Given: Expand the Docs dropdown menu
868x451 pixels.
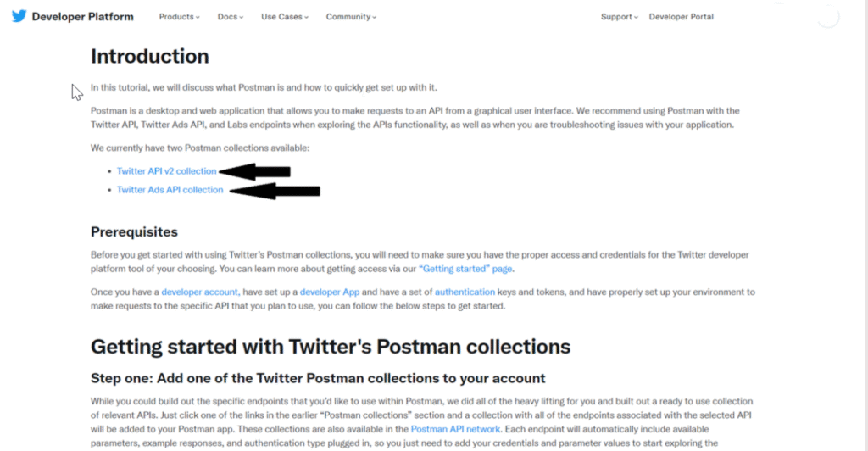Looking at the screenshot, I should (231, 17).
